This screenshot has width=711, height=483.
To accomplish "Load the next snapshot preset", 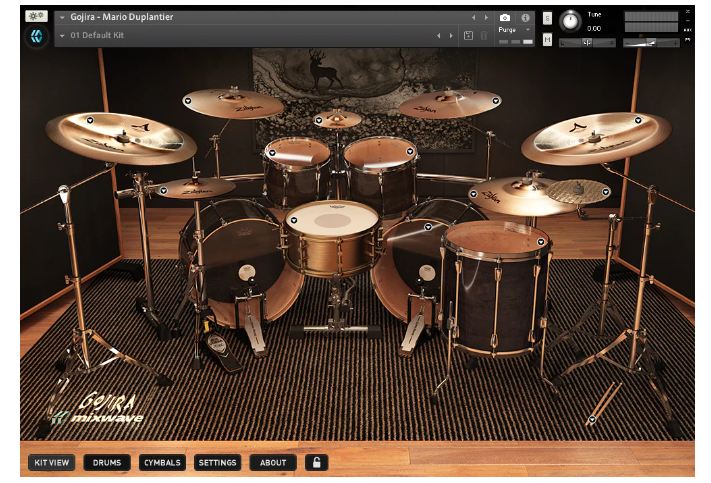I will [x=451, y=35].
